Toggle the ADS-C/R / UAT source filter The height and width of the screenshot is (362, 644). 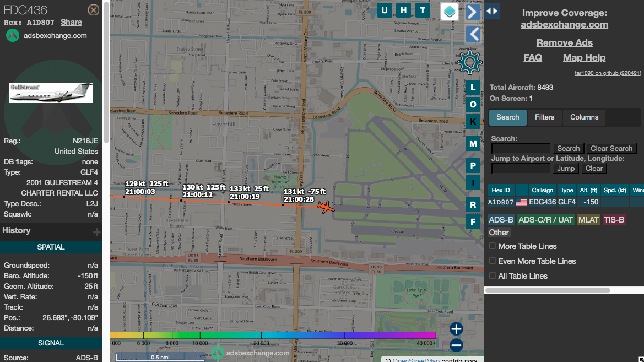coord(546,220)
